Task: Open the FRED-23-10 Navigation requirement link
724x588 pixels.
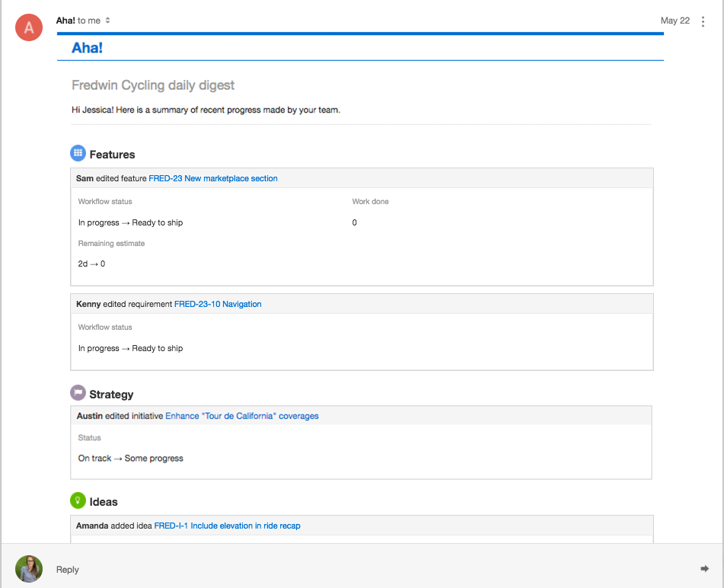Action: [218, 304]
